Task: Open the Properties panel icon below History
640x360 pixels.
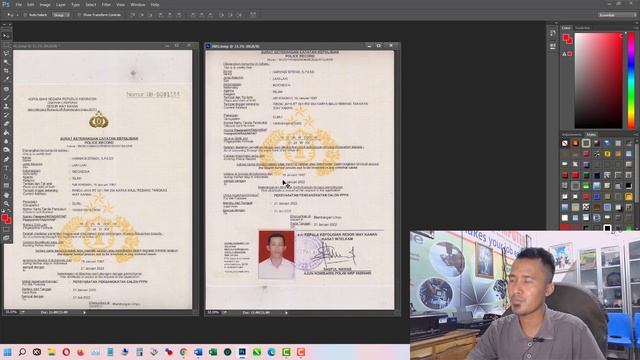Action: point(553,46)
